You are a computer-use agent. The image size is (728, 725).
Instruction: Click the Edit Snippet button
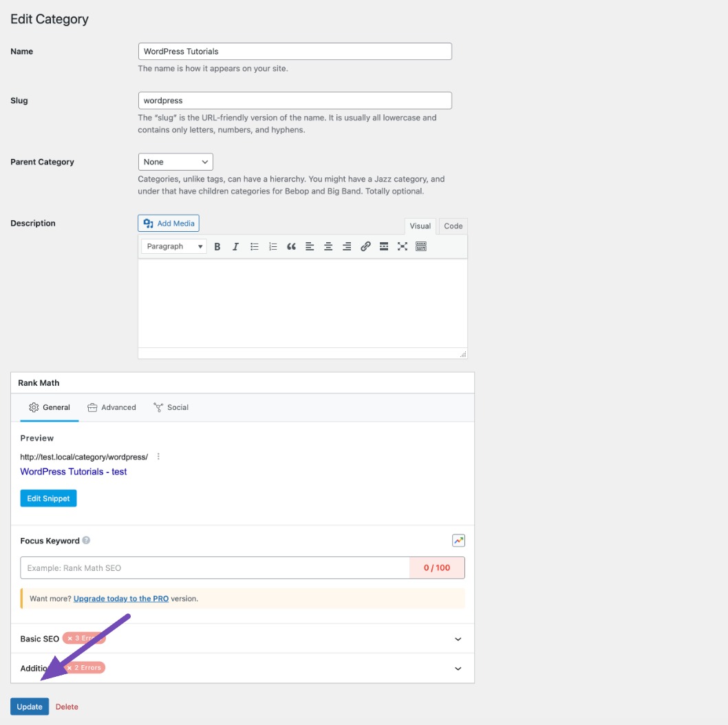[48, 499]
